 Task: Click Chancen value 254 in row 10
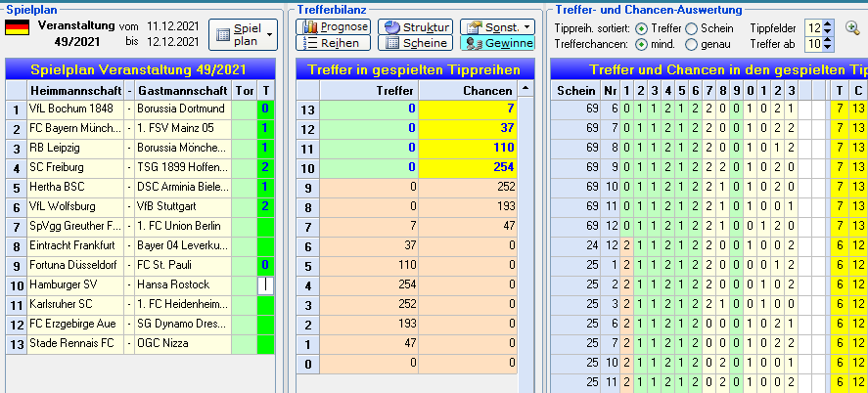[x=468, y=167]
